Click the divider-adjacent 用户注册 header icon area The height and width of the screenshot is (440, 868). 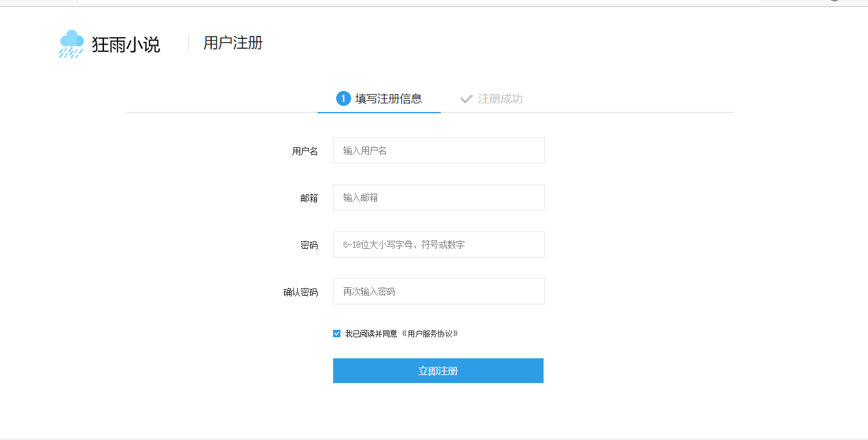coord(232,43)
